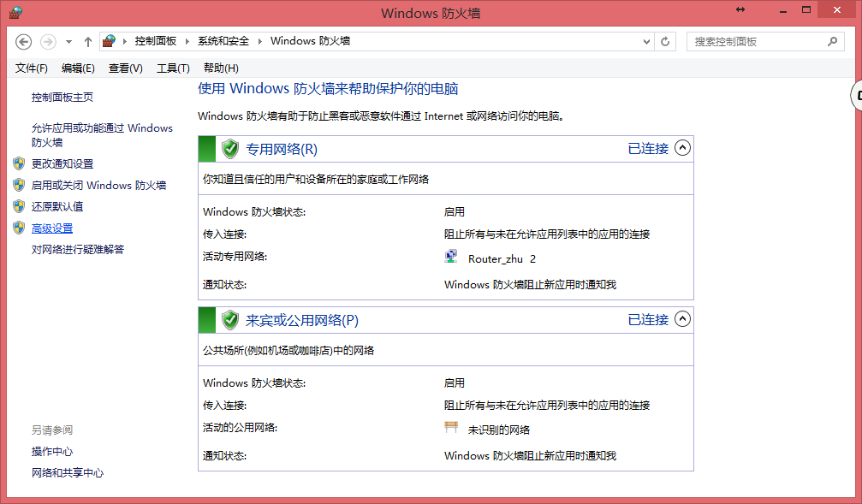Viewport: 862px width, 504px height.
Task: Open the 编辑(E) menu
Action: [78, 68]
